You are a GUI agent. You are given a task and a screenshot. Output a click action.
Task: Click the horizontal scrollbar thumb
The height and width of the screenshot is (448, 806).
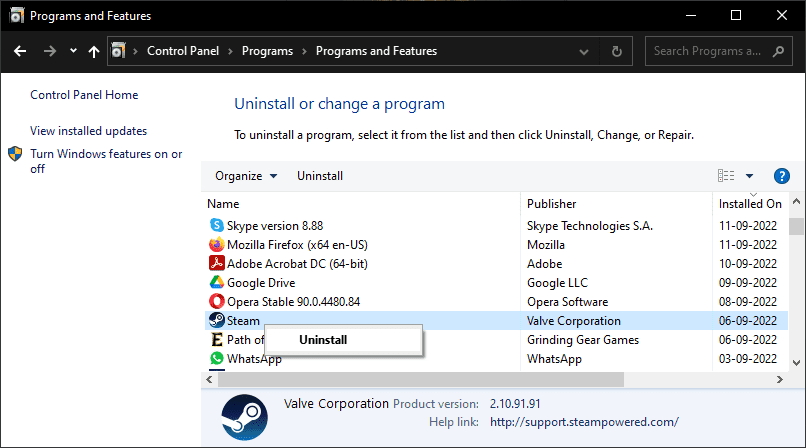click(421, 380)
